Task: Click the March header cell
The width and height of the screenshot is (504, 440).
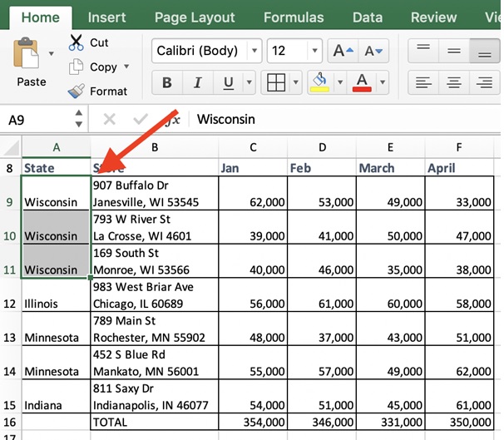Action: 391,167
